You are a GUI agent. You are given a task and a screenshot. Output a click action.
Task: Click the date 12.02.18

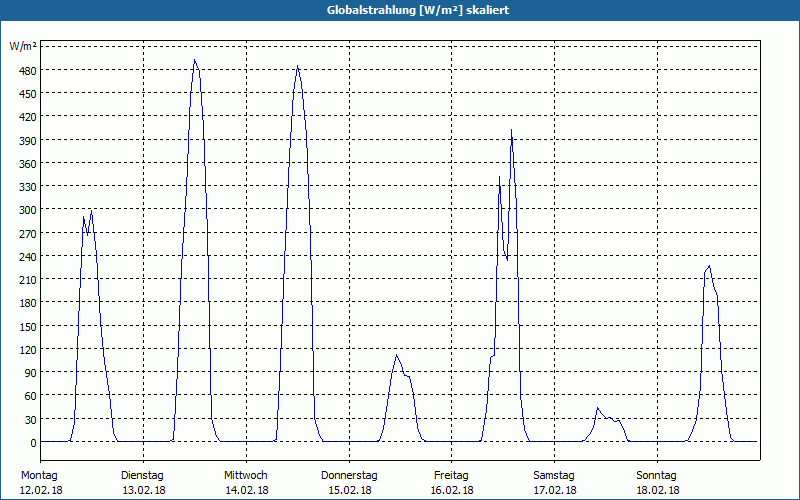coord(41,491)
